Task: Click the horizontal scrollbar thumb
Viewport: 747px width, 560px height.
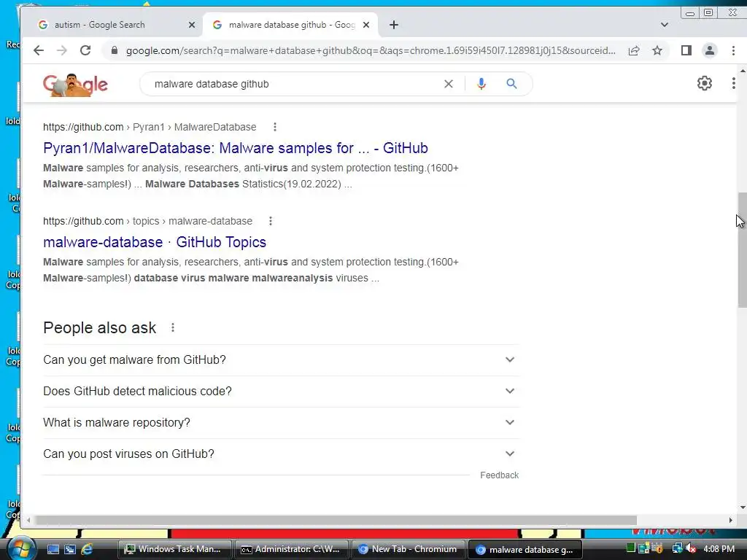Action: point(336,520)
